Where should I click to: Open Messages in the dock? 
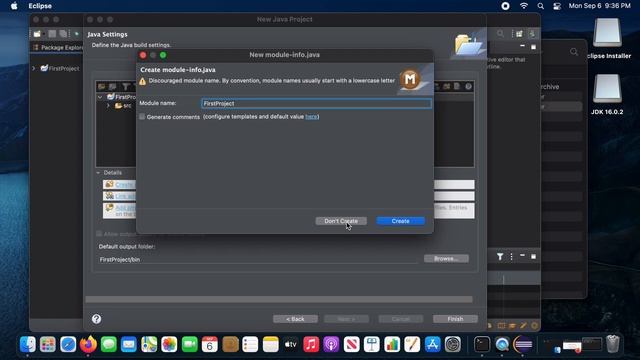(109, 344)
